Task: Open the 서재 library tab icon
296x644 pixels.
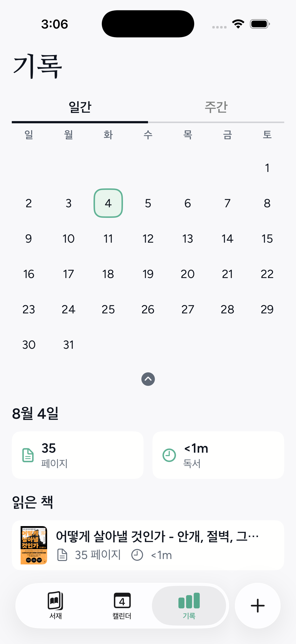Action: (x=55, y=601)
